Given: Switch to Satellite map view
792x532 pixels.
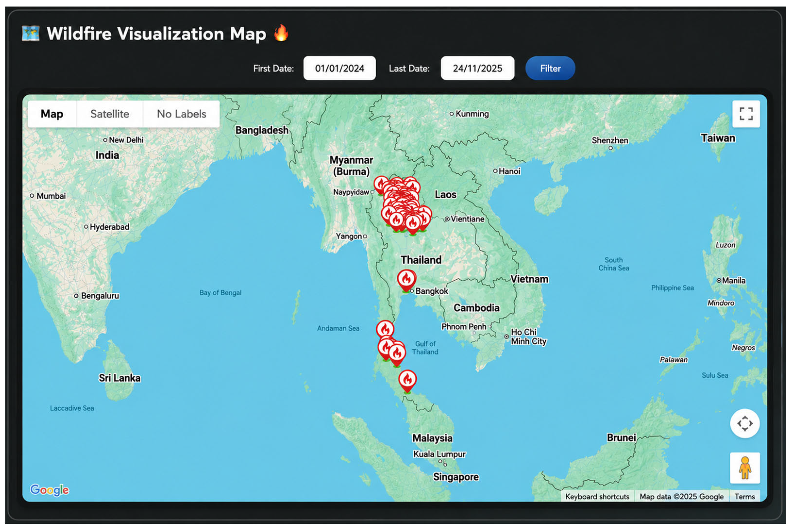Looking at the screenshot, I should 110,114.
